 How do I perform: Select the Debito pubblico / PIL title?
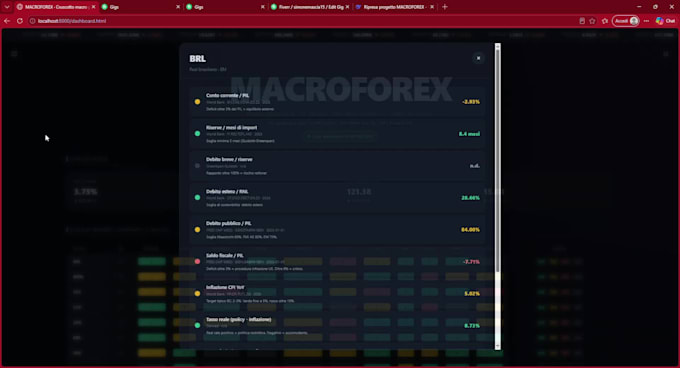tap(229, 224)
